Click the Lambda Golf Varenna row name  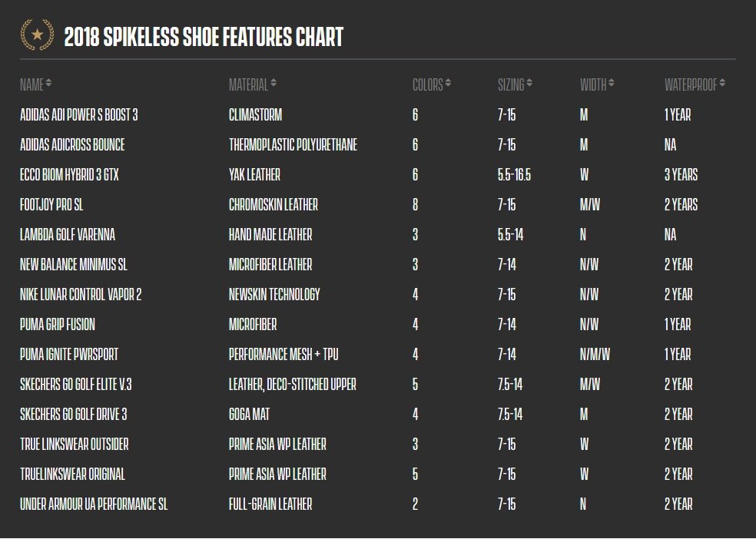tap(68, 235)
